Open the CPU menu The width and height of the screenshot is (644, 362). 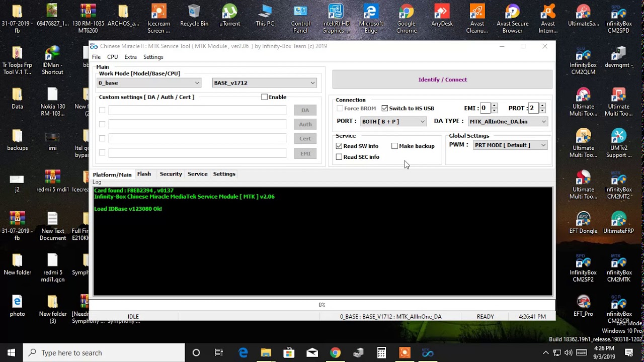click(112, 57)
